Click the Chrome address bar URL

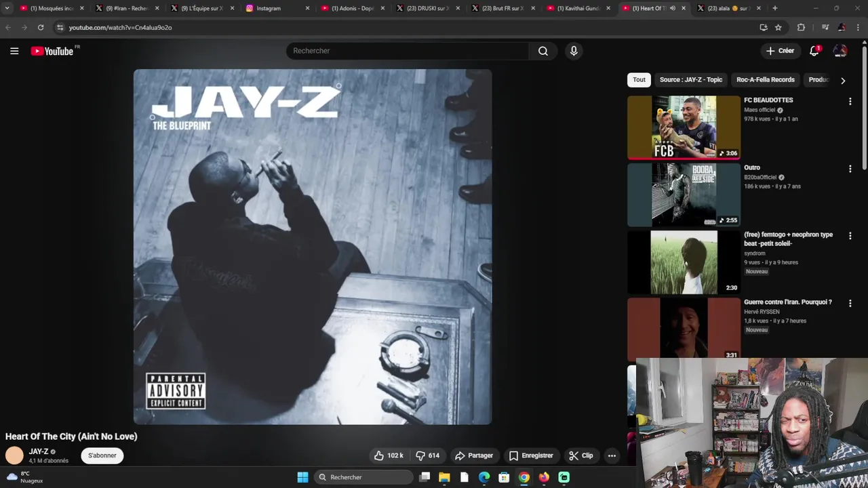point(120,28)
